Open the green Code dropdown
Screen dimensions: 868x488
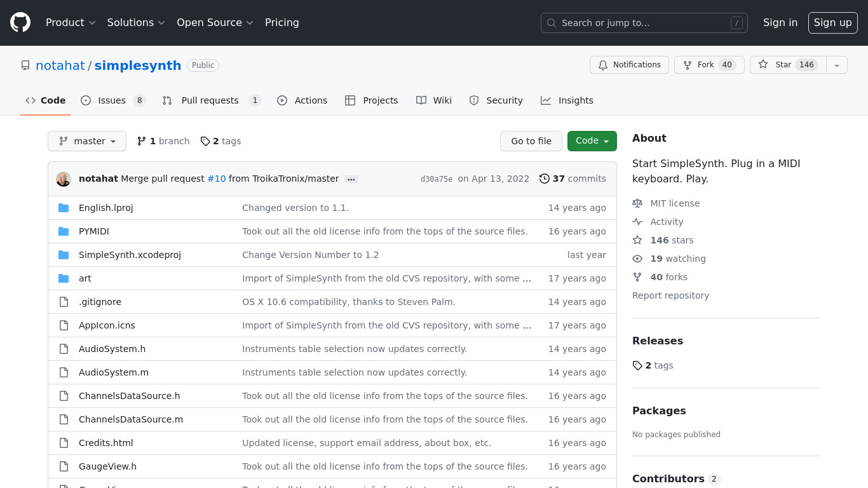[x=592, y=141]
